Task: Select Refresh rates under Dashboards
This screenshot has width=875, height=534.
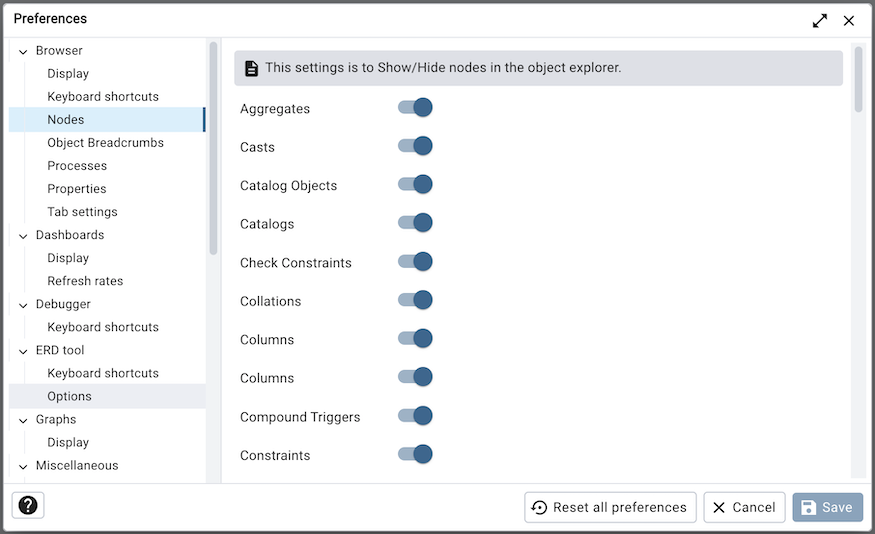Action: (85, 281)
